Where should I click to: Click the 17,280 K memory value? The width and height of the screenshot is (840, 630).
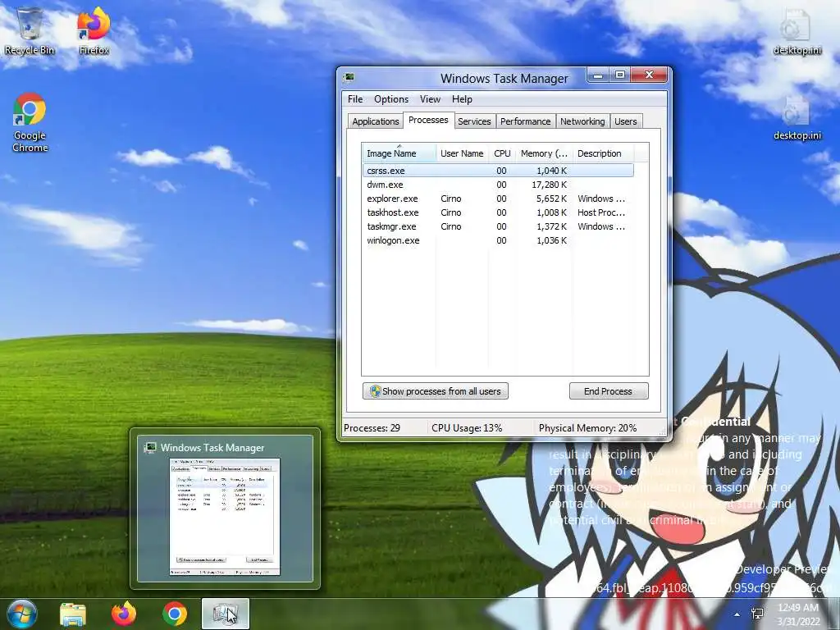pos(549,185)
